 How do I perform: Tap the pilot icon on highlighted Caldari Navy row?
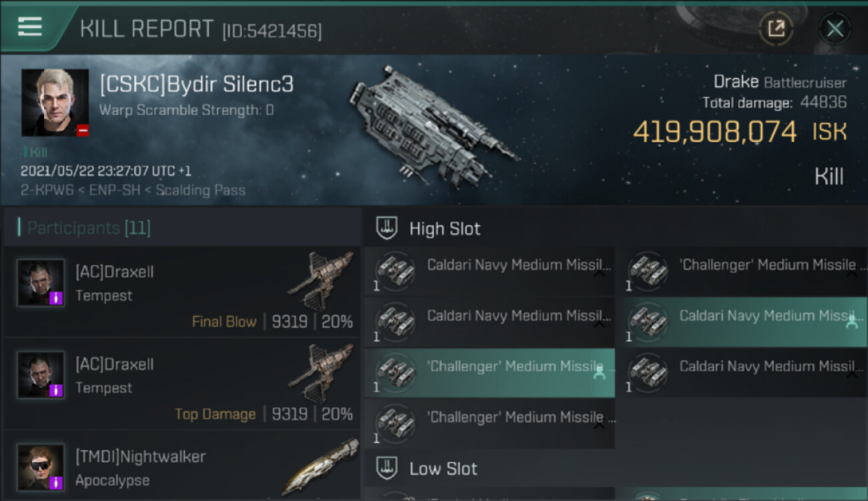pyautogui.click(x=851, y=323)
